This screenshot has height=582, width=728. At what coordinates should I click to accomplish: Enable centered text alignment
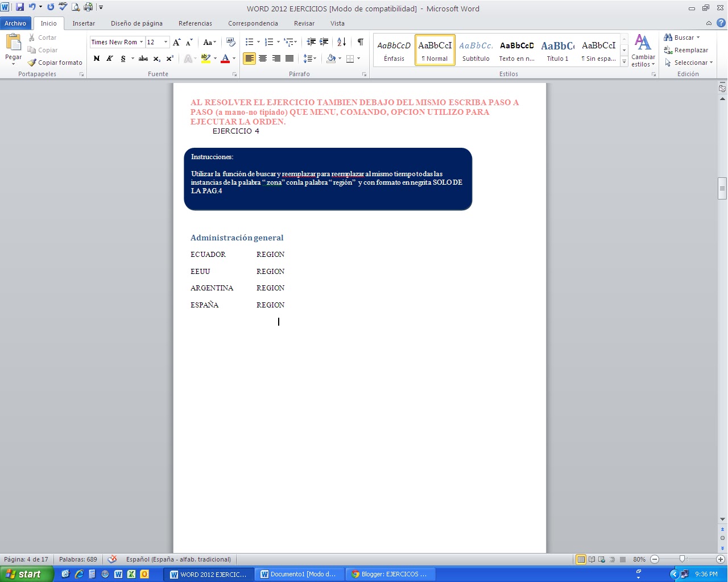coord(263,58)
